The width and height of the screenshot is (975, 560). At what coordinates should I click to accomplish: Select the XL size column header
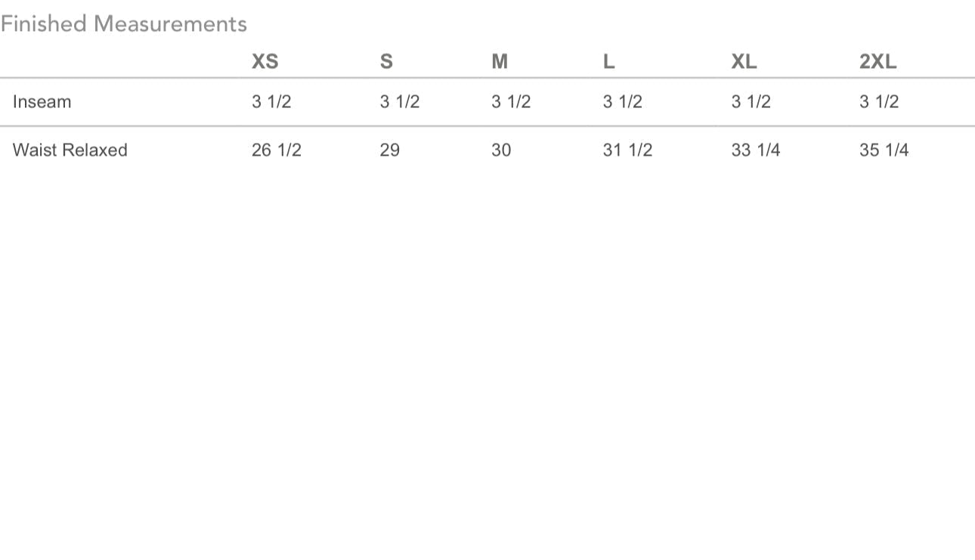point(744,62)
